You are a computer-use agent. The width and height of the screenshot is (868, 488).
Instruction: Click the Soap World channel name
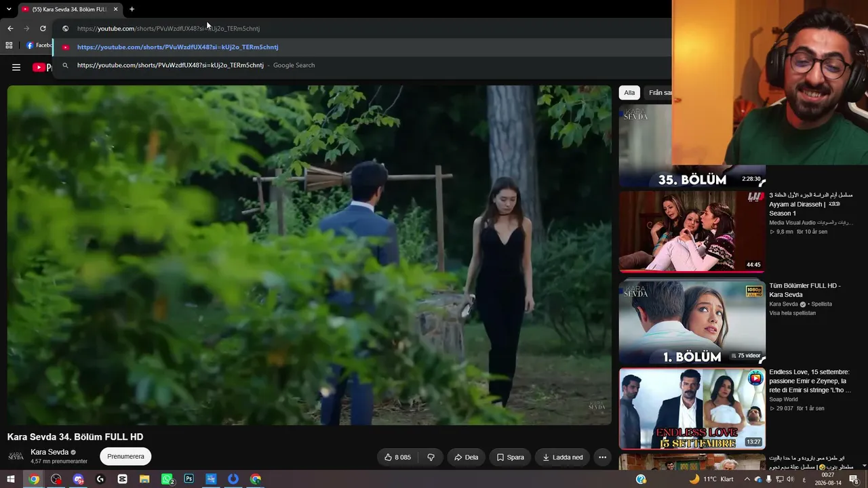(783, 399)
